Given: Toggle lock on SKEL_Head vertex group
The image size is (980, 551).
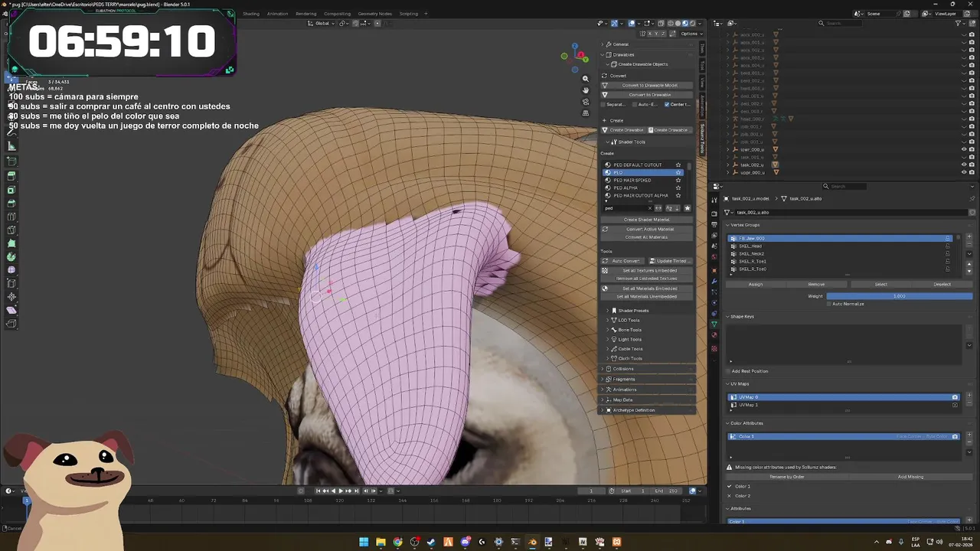Looking at the screenshot, I should tap(947, 246).
